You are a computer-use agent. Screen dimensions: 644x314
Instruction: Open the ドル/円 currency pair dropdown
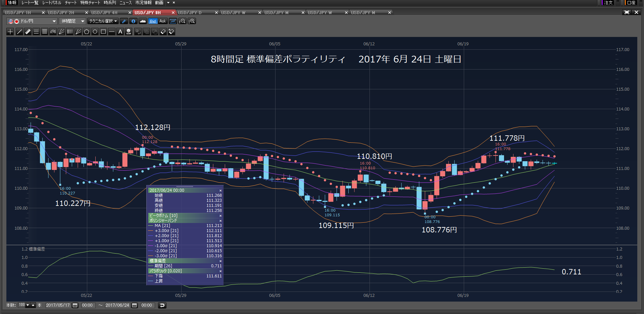point(32,21)
